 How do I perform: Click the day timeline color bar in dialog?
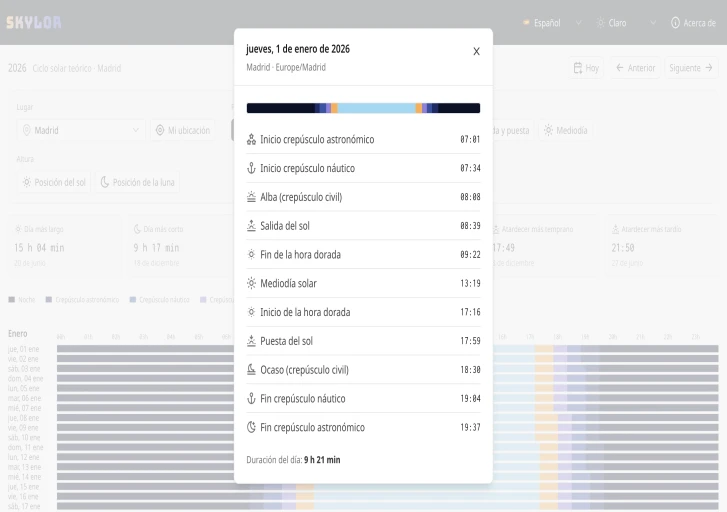[x=363, y=108]
